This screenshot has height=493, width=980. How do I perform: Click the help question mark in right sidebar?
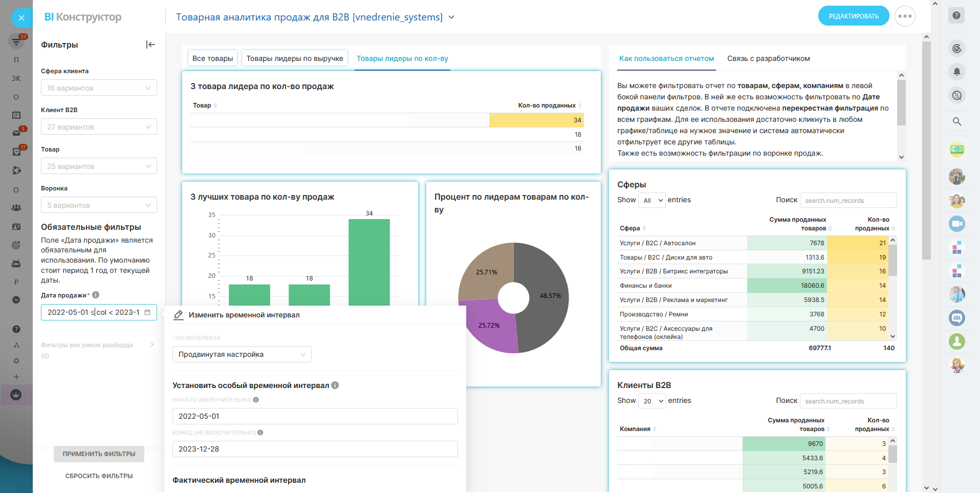coord(956,15)
